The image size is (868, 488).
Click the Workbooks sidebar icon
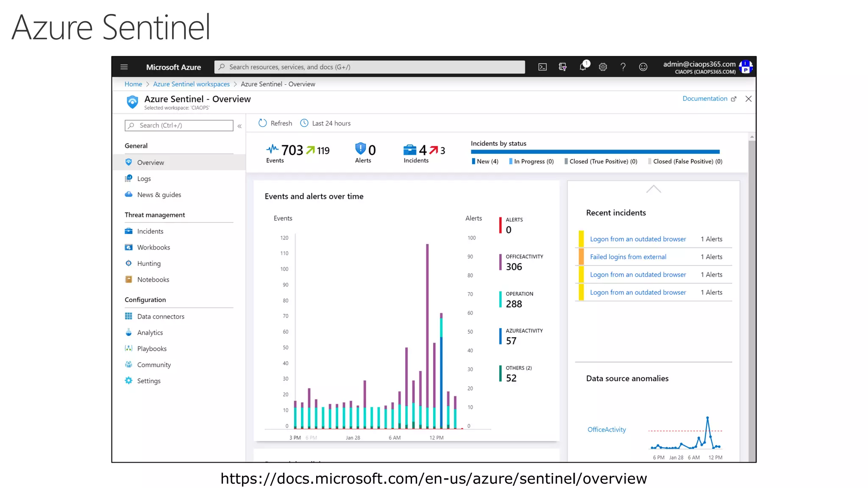tap(128, 247)
